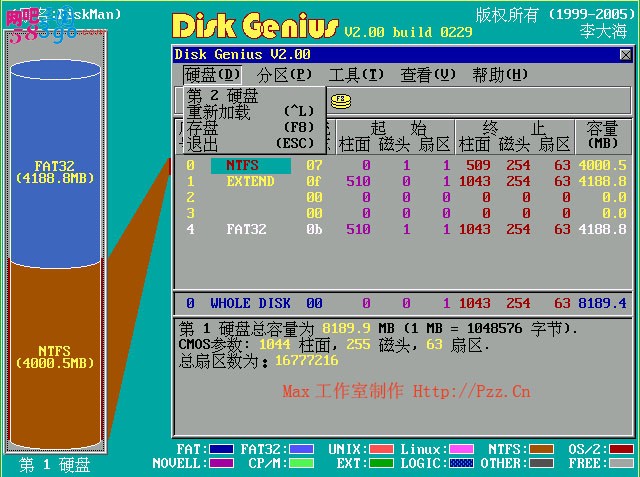Click the 终止 column header
This screenshot has width=640, height=477.
tap(514, 129)
